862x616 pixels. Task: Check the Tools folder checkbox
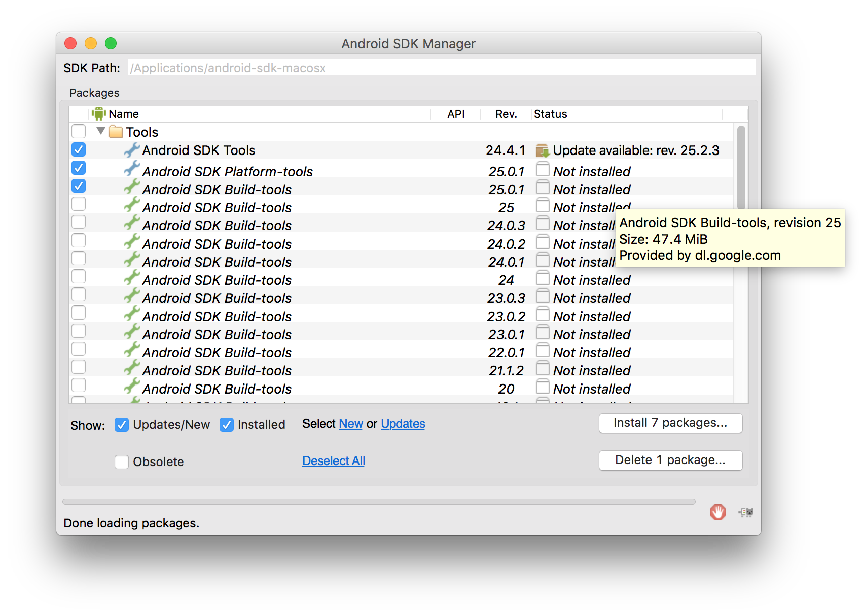click(x=79, y=131)
